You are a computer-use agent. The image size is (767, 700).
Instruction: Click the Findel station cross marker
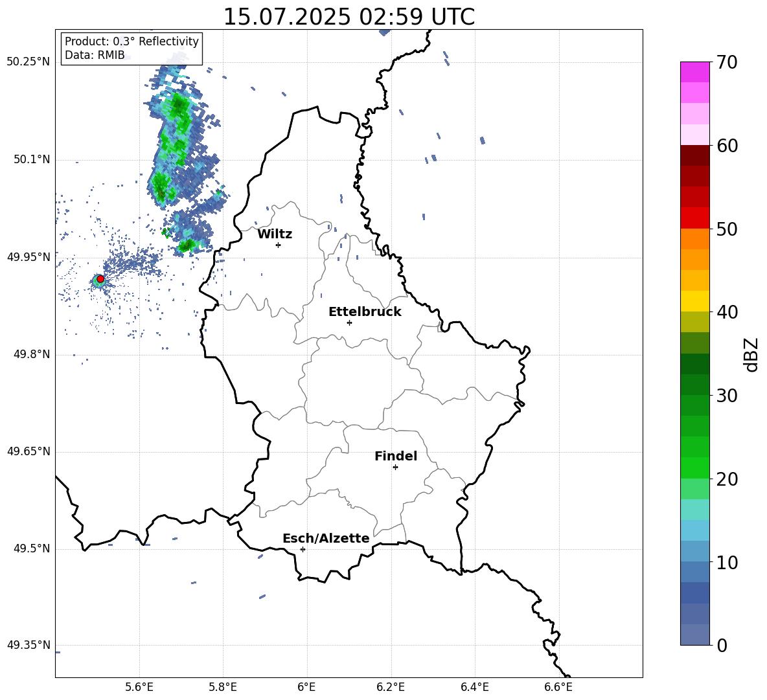point(395,467)
